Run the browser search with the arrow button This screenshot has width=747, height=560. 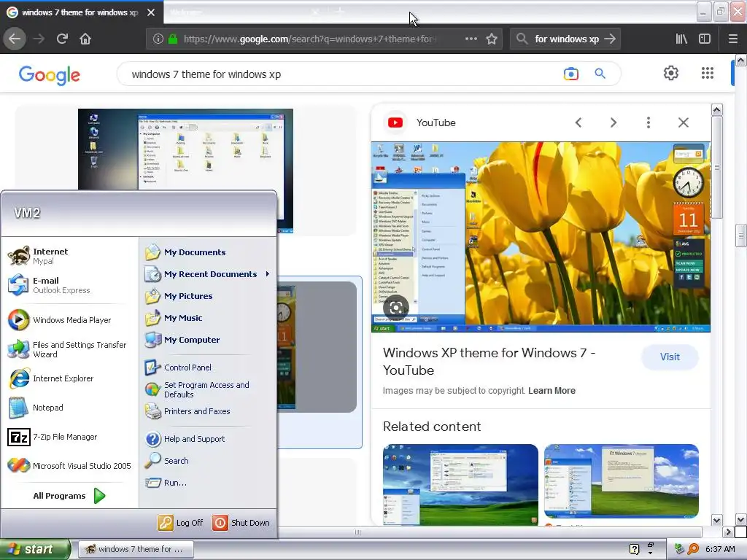tap(610, 39)
